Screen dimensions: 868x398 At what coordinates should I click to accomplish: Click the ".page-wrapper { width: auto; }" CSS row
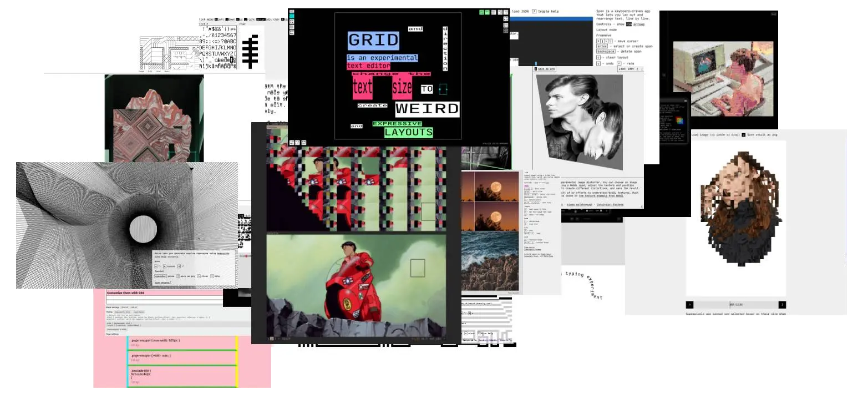coord(182,357)
